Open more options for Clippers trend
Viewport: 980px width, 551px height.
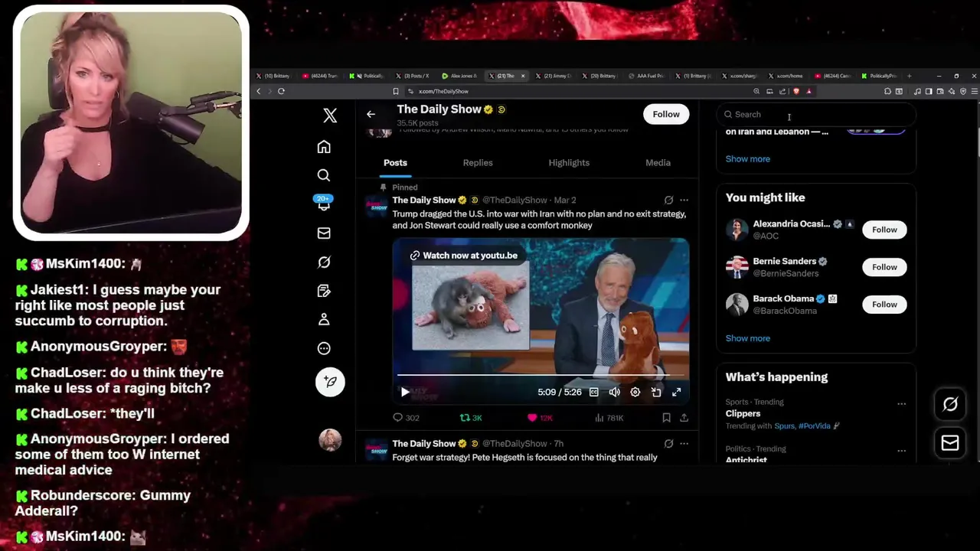point(901,404)
